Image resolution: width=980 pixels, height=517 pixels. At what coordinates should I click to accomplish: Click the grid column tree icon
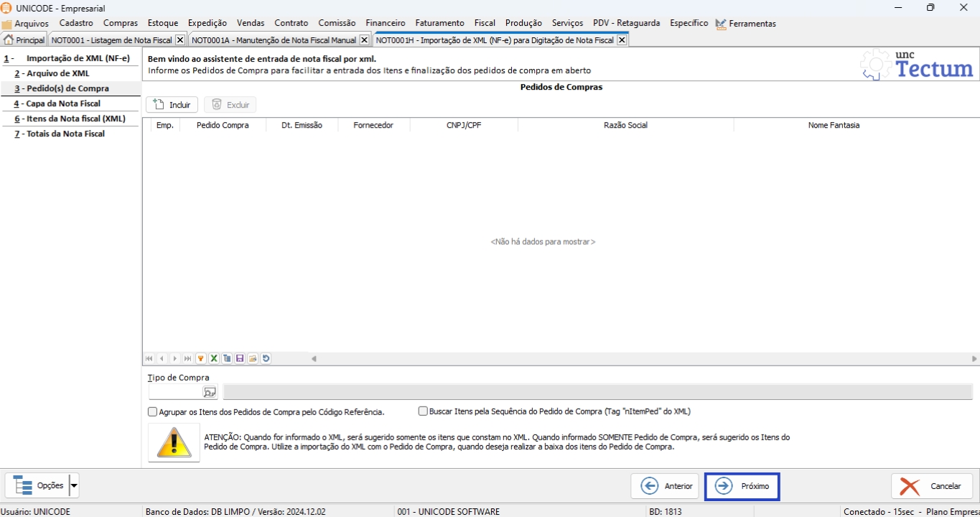[227, 358]
